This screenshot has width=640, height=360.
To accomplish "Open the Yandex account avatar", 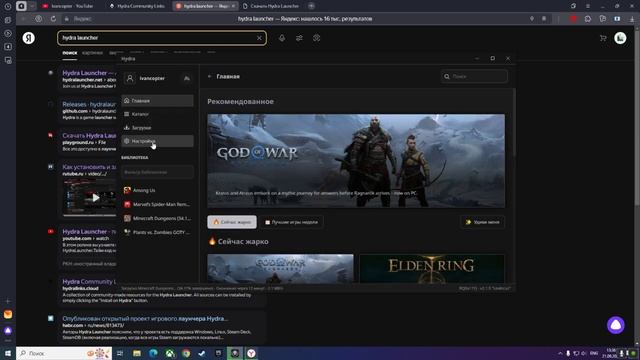I will tap(620, 38).
